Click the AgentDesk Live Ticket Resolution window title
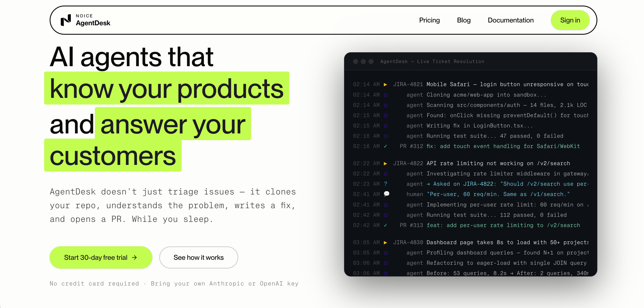 tap(432, 61)
